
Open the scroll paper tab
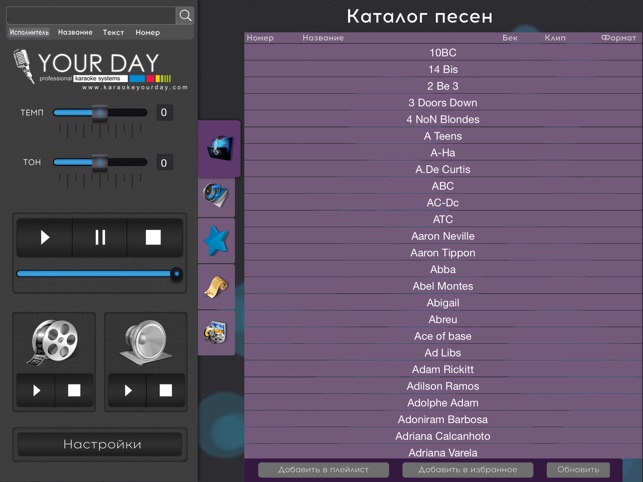216,287
